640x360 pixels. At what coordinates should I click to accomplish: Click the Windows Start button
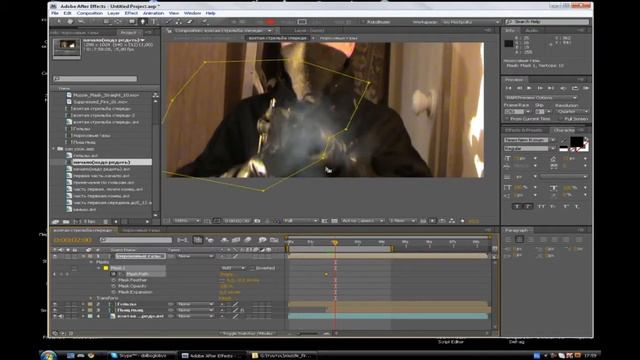[48, 355]
